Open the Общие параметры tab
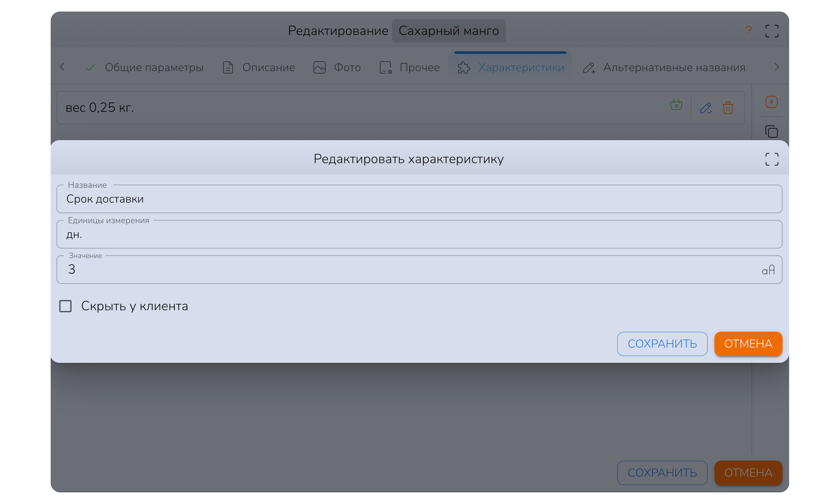This screenshot has height=504, width=840. tap(144, 67)
